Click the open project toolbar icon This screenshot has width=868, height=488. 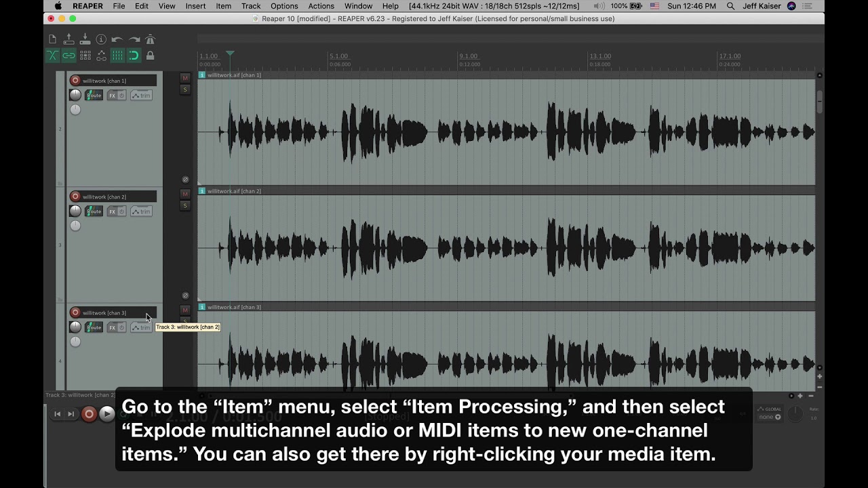pos(69,40)
